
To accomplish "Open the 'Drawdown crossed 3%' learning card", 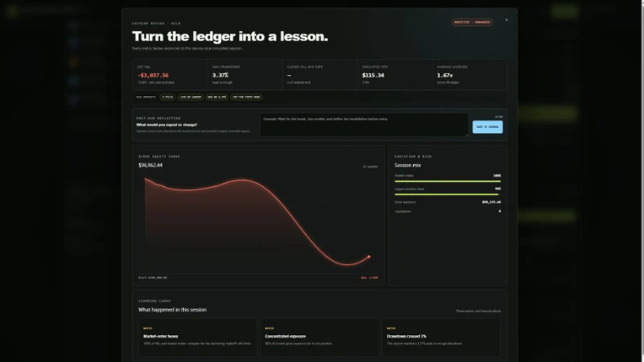I will click(442, 338).
